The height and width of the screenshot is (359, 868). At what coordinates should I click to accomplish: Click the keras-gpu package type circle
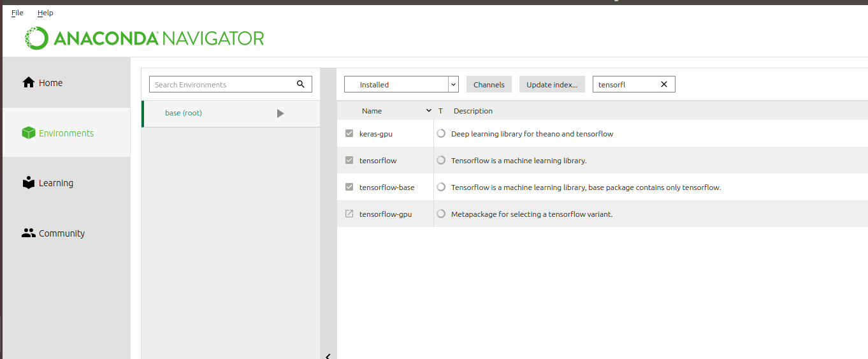[x=440, y=134]
